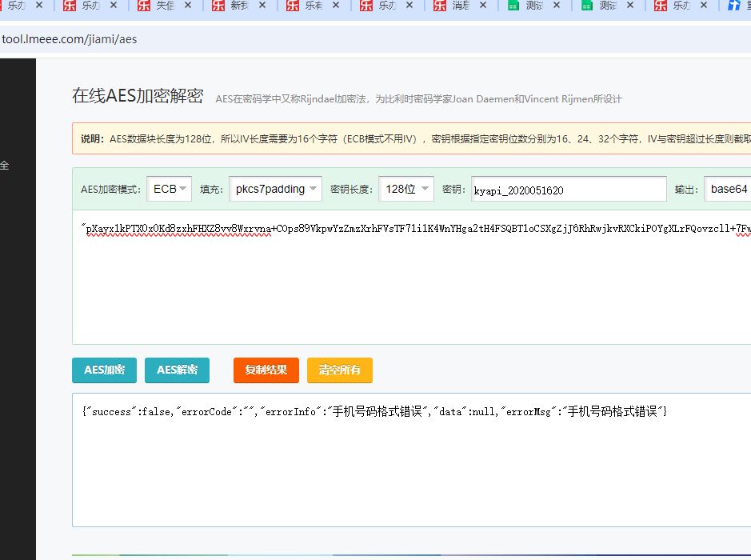Image resolution: width=751 pixels, height=560 pixels.
Task: Click the 全 icon in the black sidebar
Action: point(6,166)
